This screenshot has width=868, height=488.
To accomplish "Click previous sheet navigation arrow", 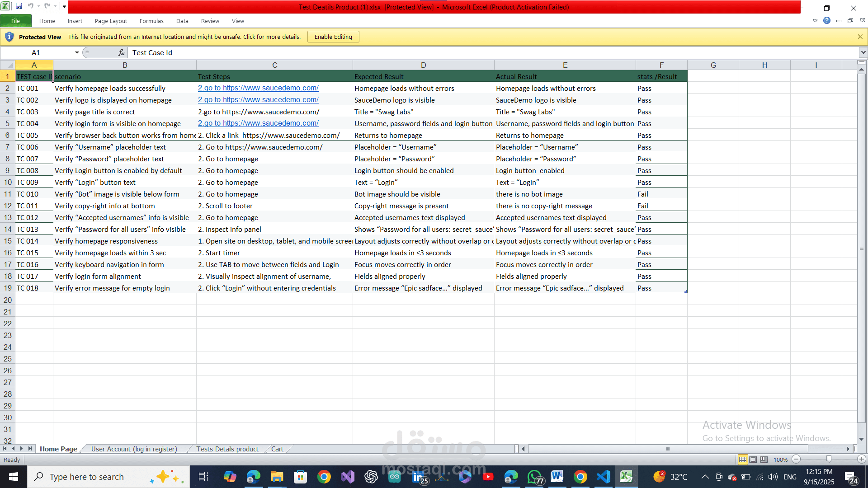I will (x=13, y=449).
